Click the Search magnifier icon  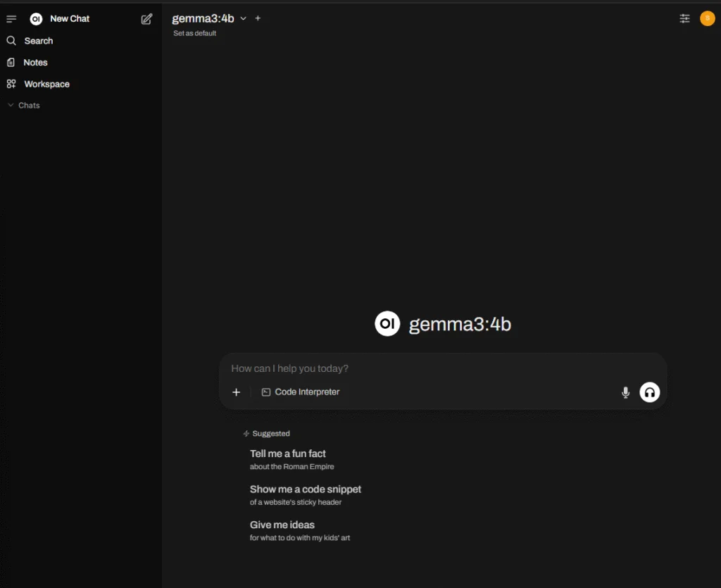[11, 41]
